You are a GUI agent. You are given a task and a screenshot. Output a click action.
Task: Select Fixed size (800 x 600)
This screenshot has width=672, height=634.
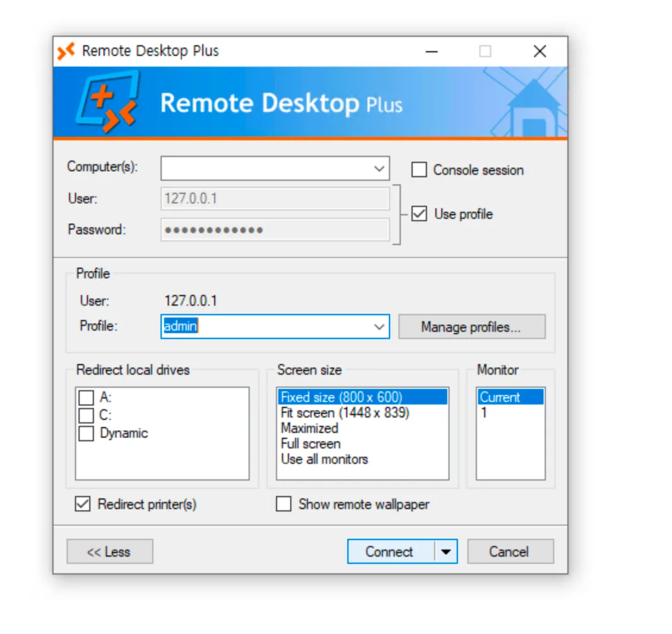(x=363, y=397)
